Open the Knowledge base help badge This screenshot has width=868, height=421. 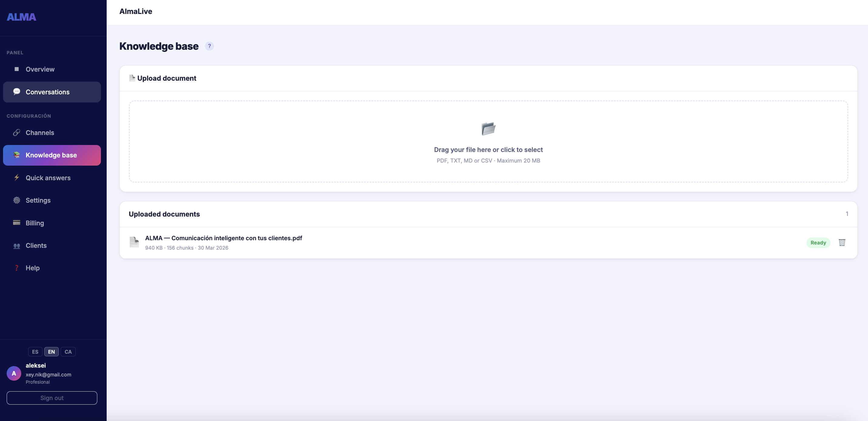(210, 46)
